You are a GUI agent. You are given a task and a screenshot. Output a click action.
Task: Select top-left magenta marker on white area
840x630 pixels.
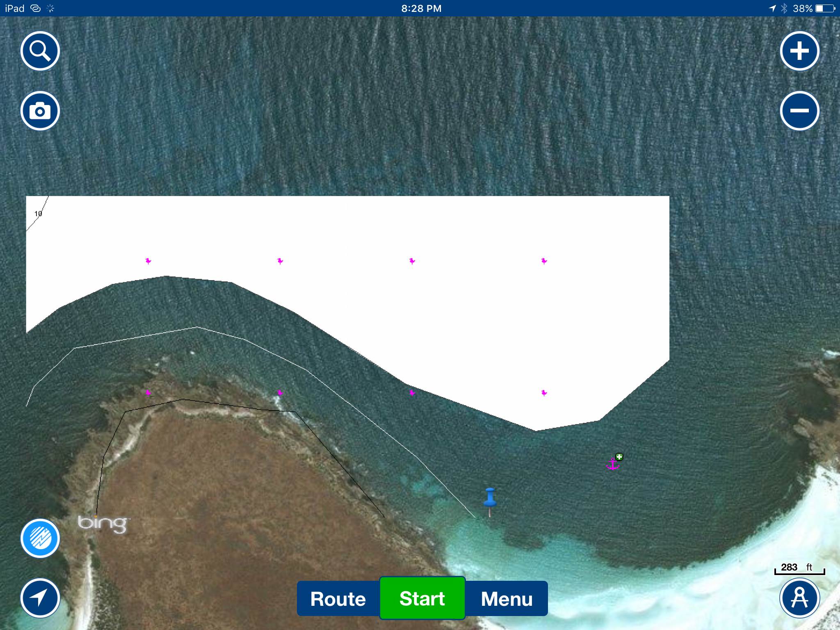pyautogui.click(x=148, y=261)
